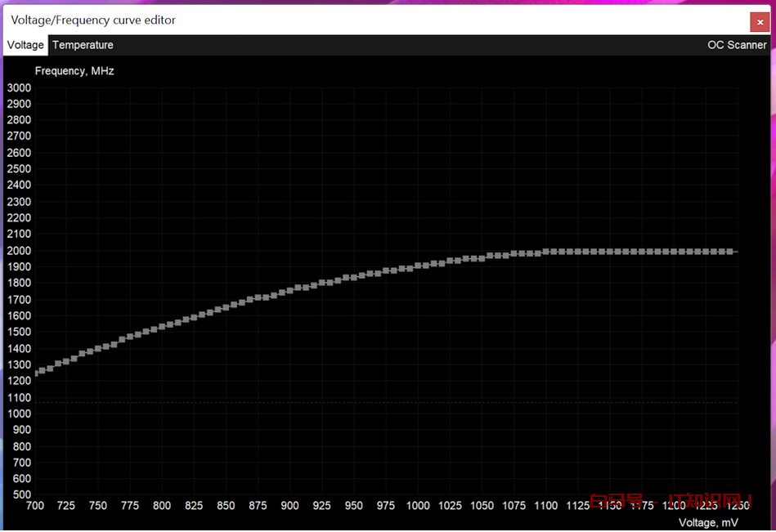Pick the curve point at 800 mV
The width and height of the screenshot is (776, 532).
(x=162, y=326)
